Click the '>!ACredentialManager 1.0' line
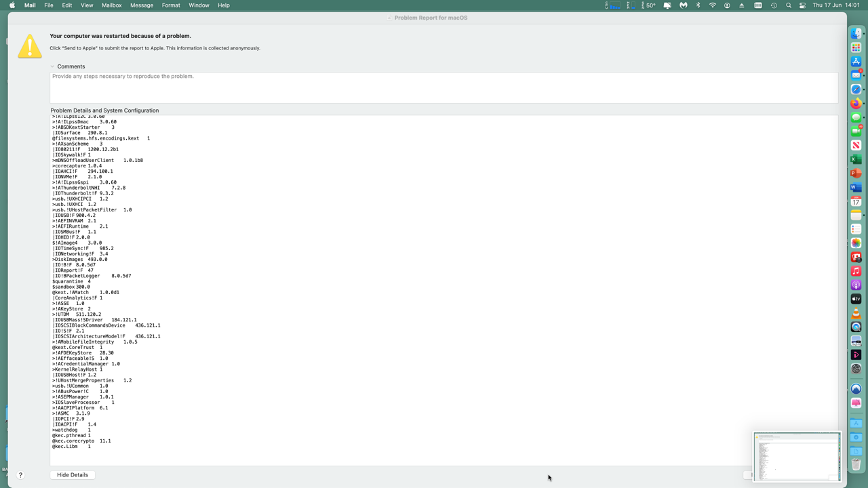The width and height of the screenshot is (868, 488). pyautogui.click(x=86, y=364)
